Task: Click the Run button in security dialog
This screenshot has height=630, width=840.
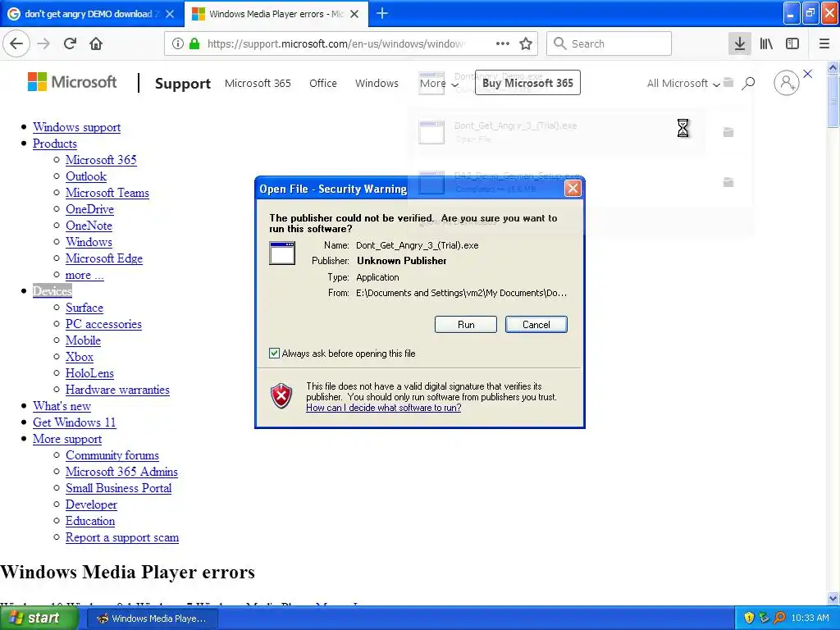Action: coord(466,324)
